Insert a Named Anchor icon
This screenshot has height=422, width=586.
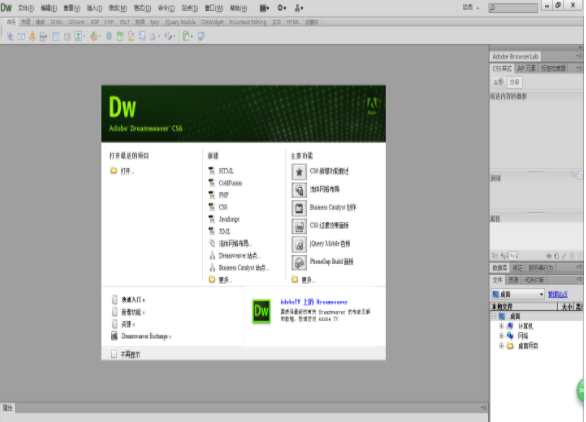[x=33, y=36]
